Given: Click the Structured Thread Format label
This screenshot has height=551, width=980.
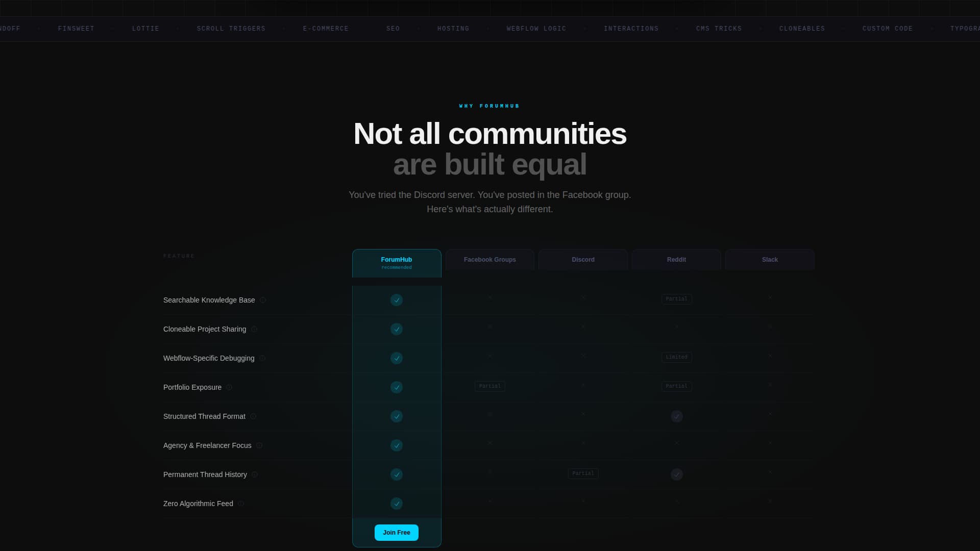Looking at the screenshot, I should (204, 416).
